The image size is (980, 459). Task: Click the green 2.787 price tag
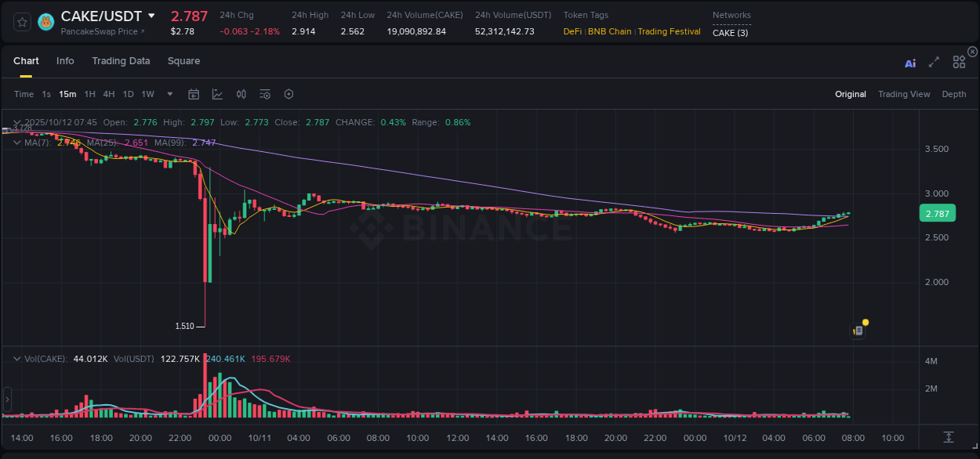click(937, 213)
